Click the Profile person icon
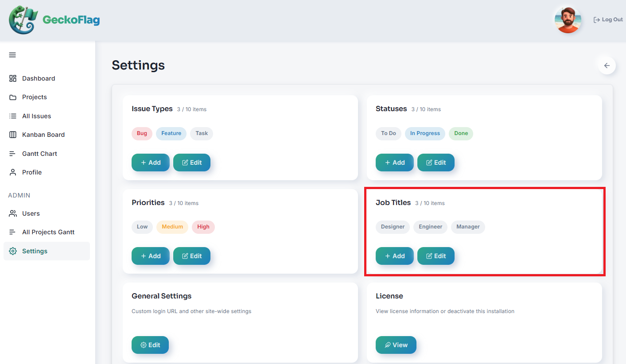The height and width of the screenshot is (364, 626). click(13, 172)
